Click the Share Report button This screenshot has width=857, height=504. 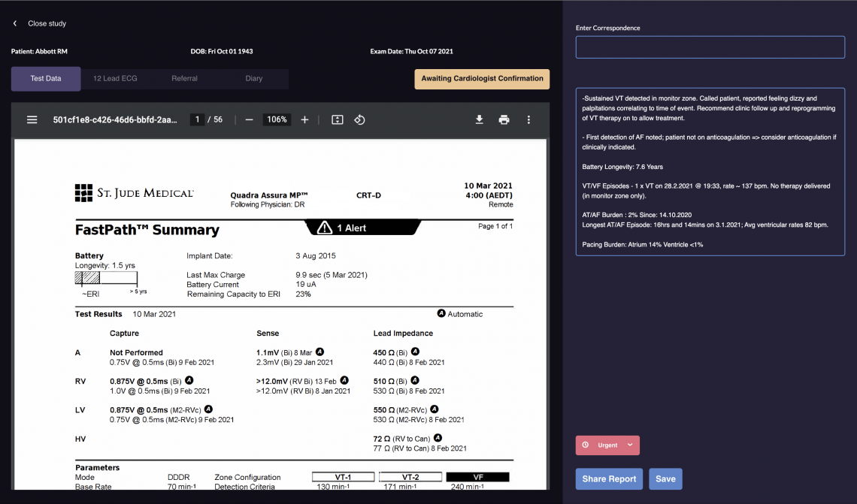click(x=609, y=479)
